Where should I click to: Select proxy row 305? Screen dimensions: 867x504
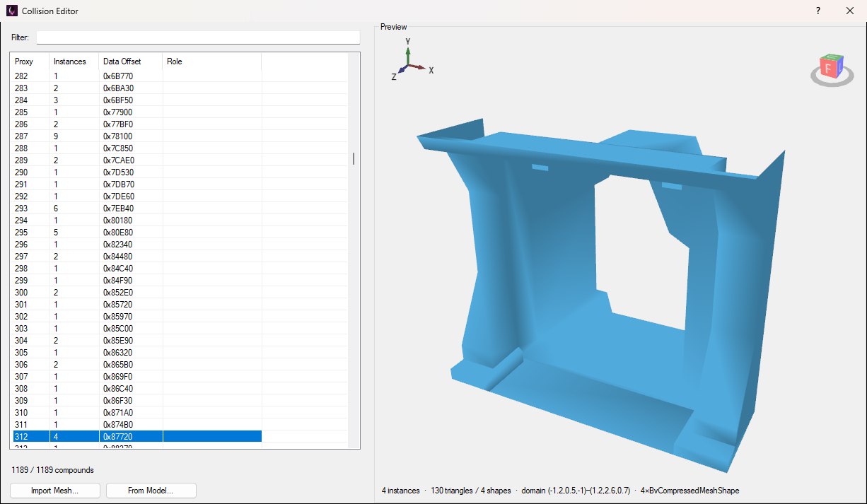[x=137, y=352]
